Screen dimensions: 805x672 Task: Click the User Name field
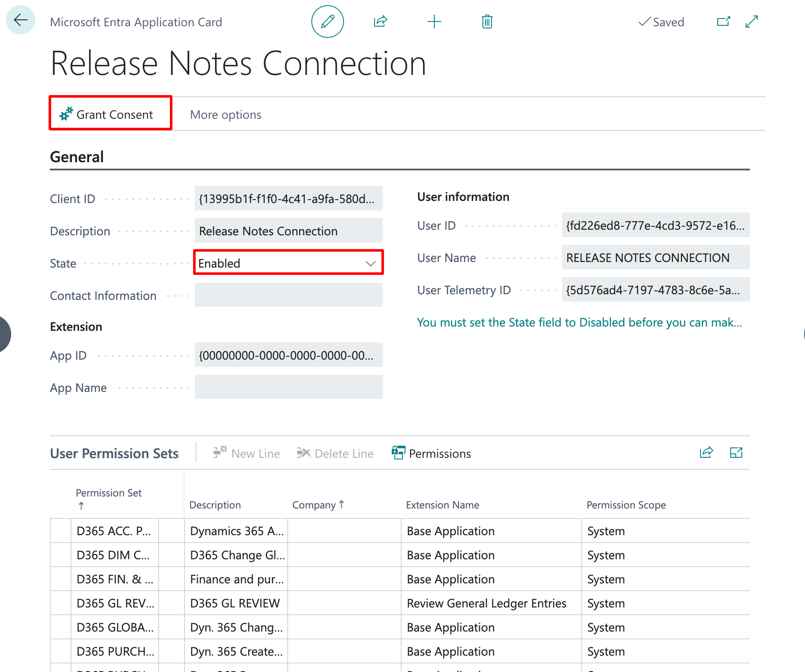point(656,257)
